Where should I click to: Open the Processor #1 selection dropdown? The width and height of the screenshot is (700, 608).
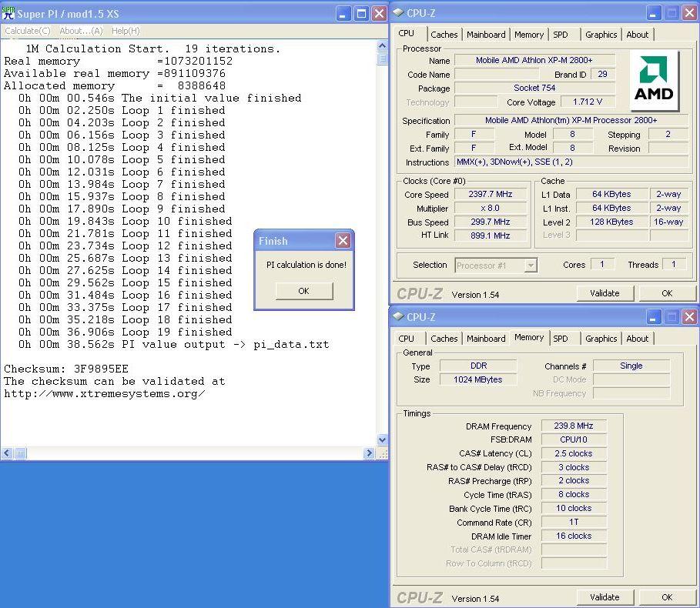[531, 266]
